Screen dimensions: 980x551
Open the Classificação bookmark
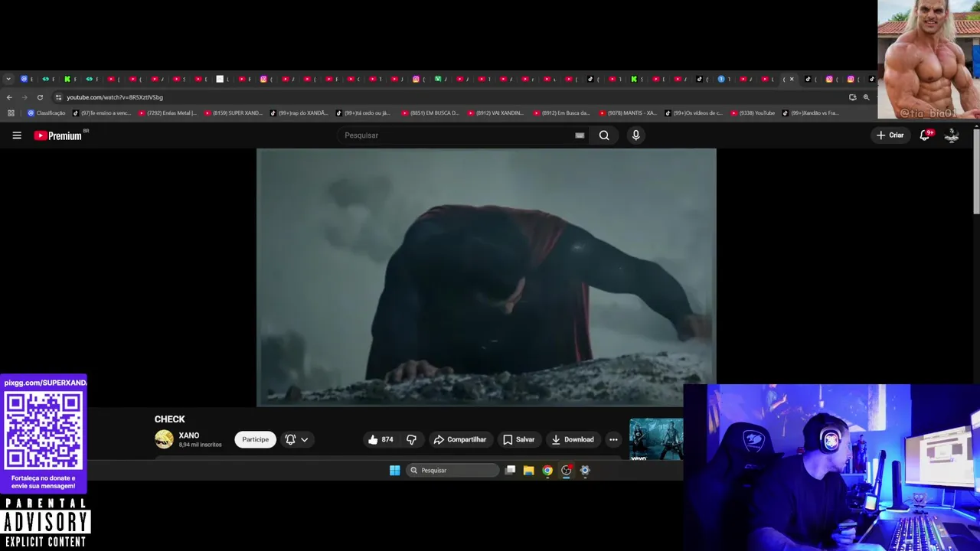click(x=47, y=113)
